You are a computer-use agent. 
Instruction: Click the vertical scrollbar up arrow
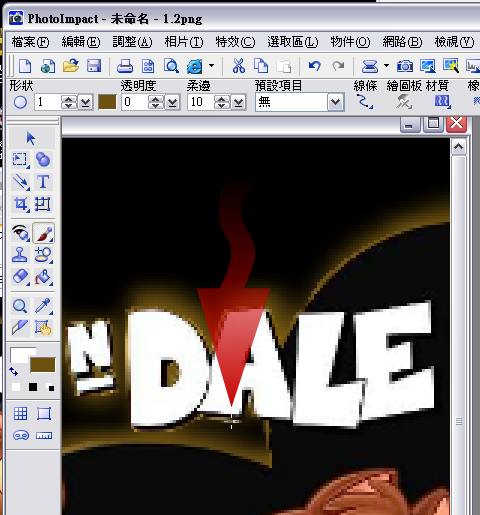click(459, 147)
